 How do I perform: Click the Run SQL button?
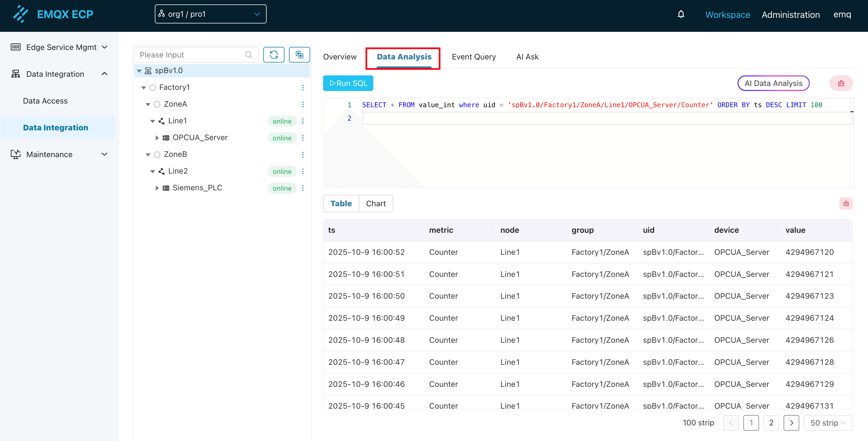(x=348, y=83)
